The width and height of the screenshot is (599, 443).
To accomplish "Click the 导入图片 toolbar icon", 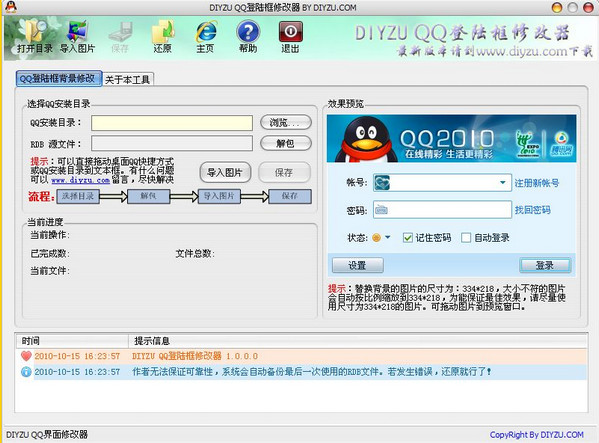I will click(x=78, y=36).
